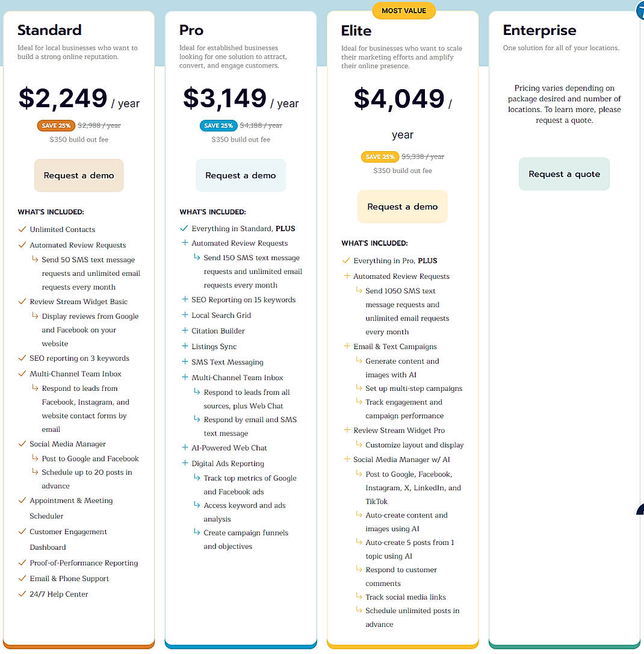Click Request a demo in Standard plan
Screen dimensions: 644x654
coord(79,175)
